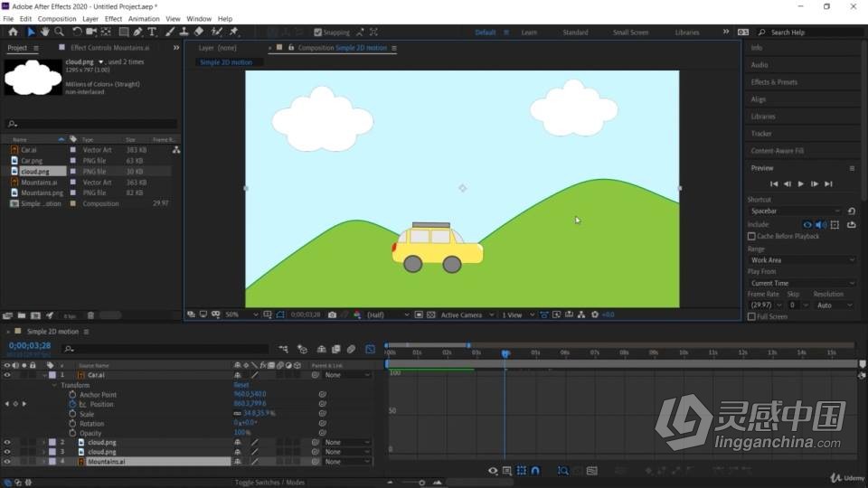This screenshot has width=868, height=488.
Task: Open the Content-Aware Fill panel
Action: point(778,151)
